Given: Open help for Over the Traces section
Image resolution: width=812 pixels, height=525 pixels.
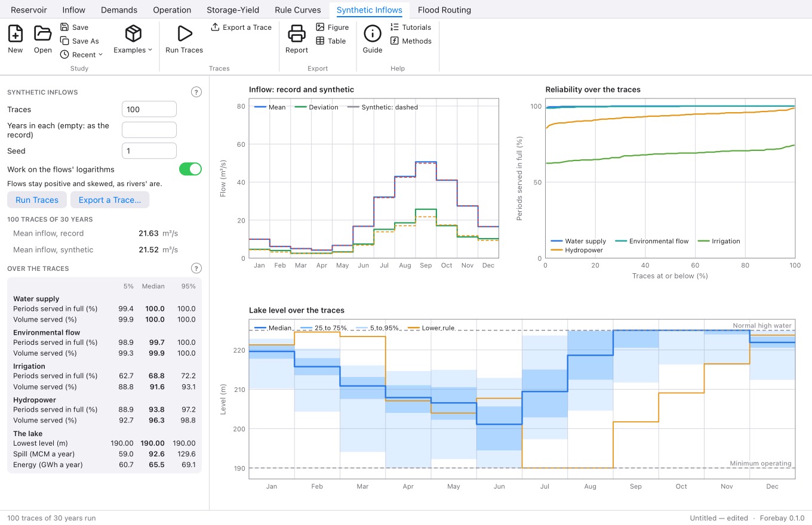Looking at the screenshot, I should point(196,268).
